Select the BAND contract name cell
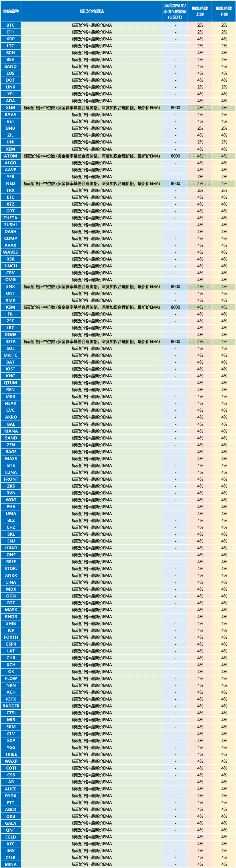The height and width of the screenshot is (868, 236). [10, 66]
